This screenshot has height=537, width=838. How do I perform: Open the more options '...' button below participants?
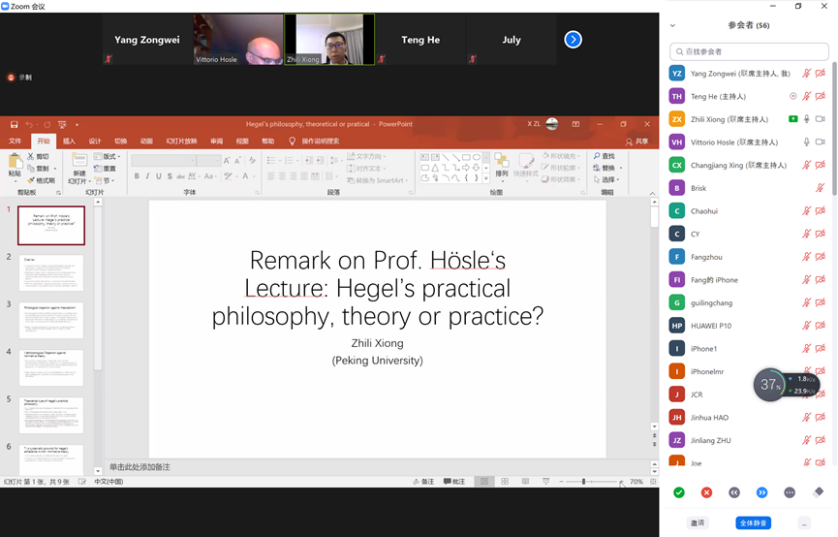[x=803, y=523]
